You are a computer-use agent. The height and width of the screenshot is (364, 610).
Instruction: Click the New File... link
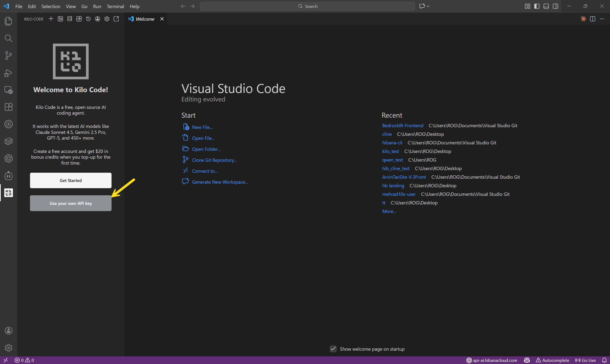[202, 127]
